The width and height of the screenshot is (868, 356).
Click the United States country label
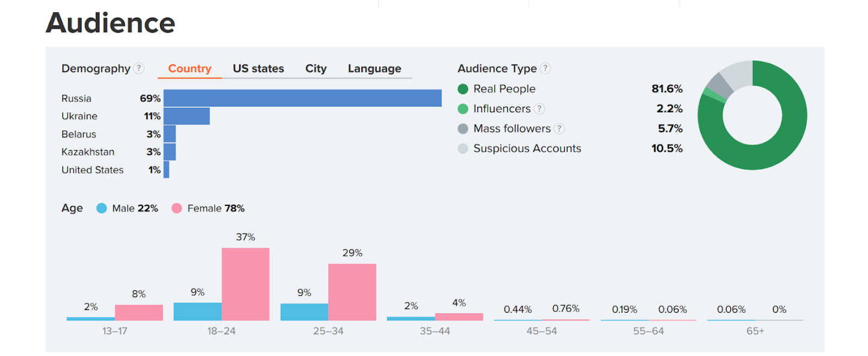click(x=92, y=170)
